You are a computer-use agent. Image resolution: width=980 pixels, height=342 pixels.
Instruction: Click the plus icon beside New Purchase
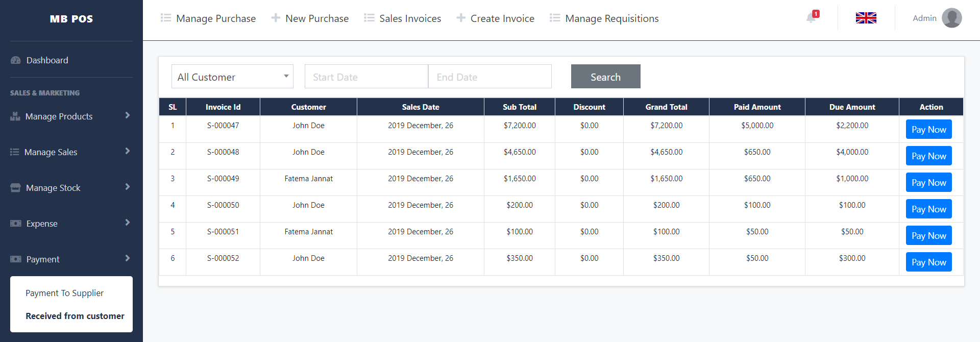click(276, 18)
